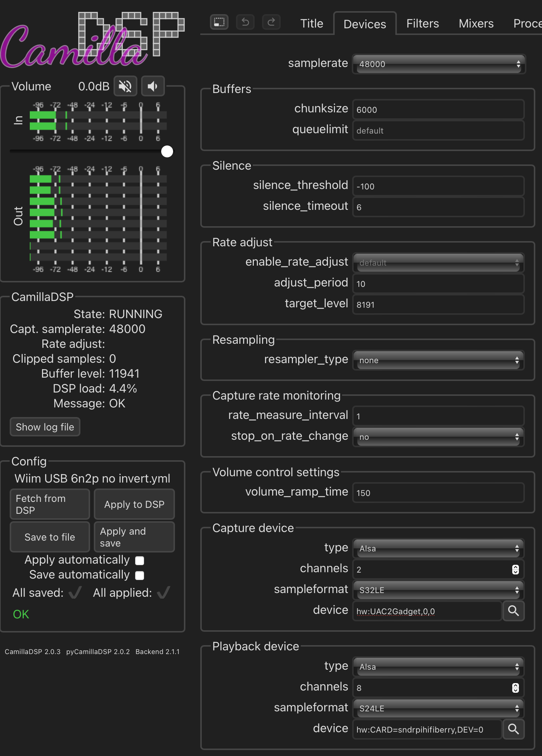
Task: Click the volume slider handle
Action: coord(167,151)
